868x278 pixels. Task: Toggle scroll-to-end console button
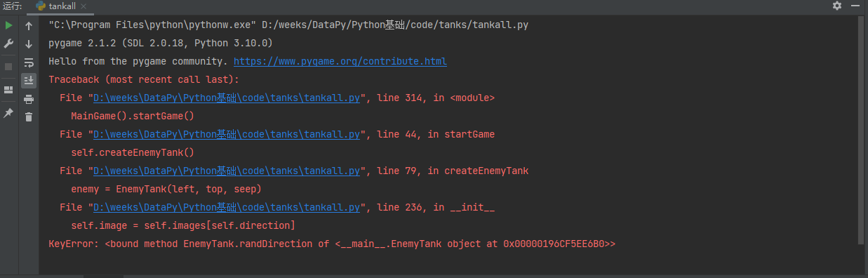tap(29, 80)
